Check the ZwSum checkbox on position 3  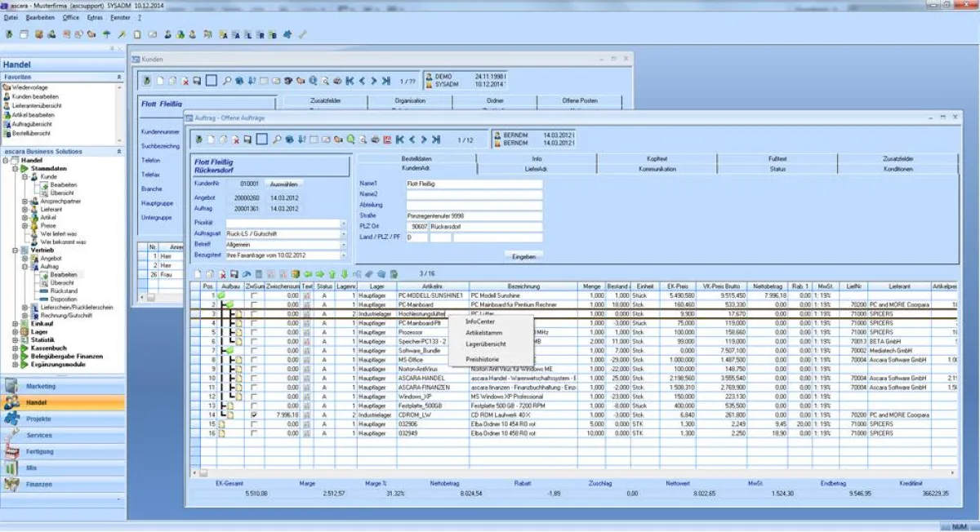[254, 312]
